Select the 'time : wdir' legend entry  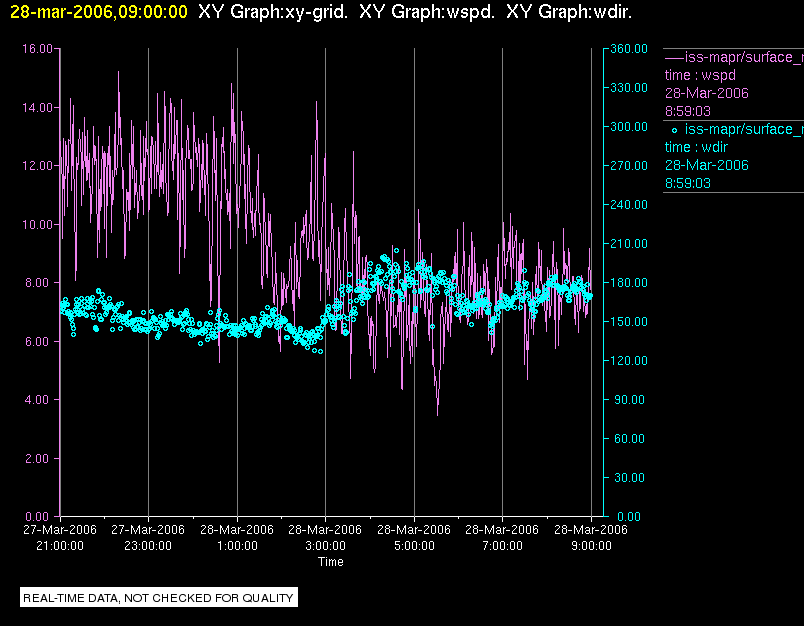[x=699, y=147]
